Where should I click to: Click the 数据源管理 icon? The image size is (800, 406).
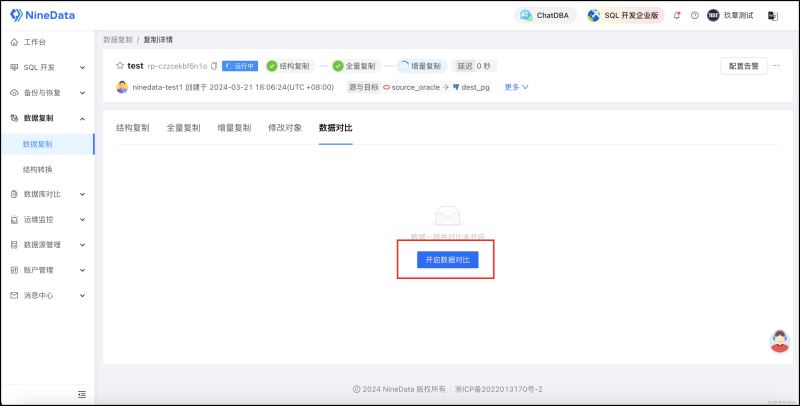(x=14, y=245)
